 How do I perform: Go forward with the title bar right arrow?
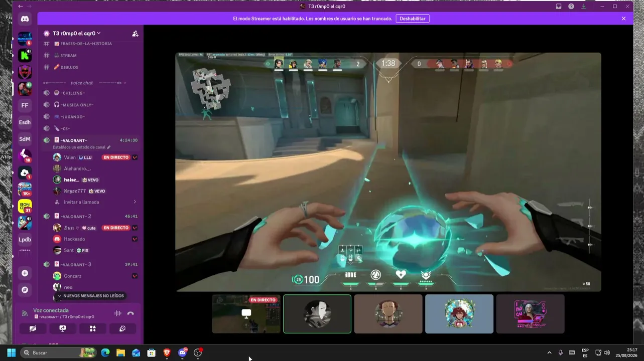coord(29,7)
